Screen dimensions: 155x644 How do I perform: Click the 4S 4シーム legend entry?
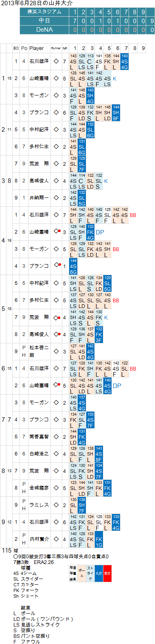pos(25,573)
